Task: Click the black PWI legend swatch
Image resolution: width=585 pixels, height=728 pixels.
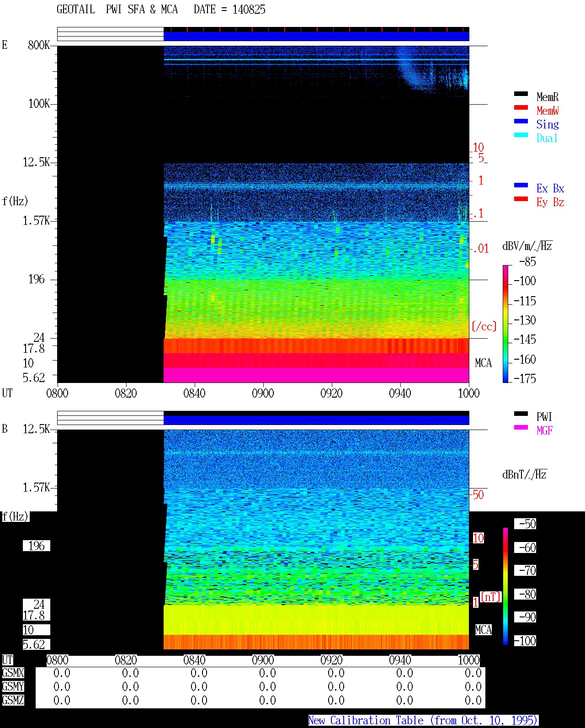Action: 521,414
